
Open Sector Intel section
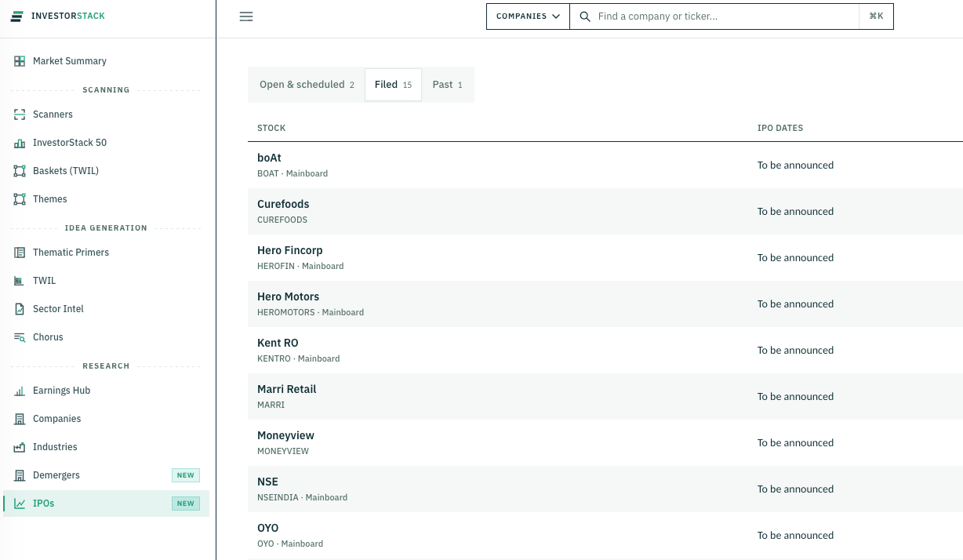pyautogui.click(x=107, y=309)
